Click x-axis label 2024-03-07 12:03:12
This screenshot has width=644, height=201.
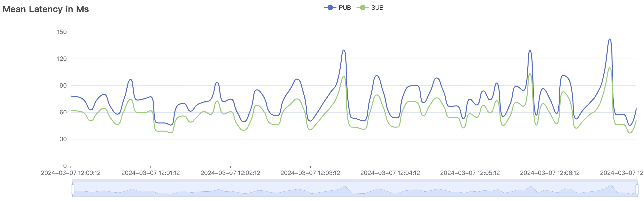[310, 173]
